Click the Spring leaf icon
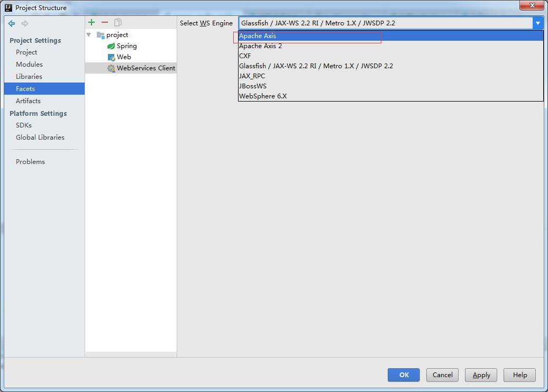This screenshot has width=548, height=392. pyautogui.click(x=111, y=46)
